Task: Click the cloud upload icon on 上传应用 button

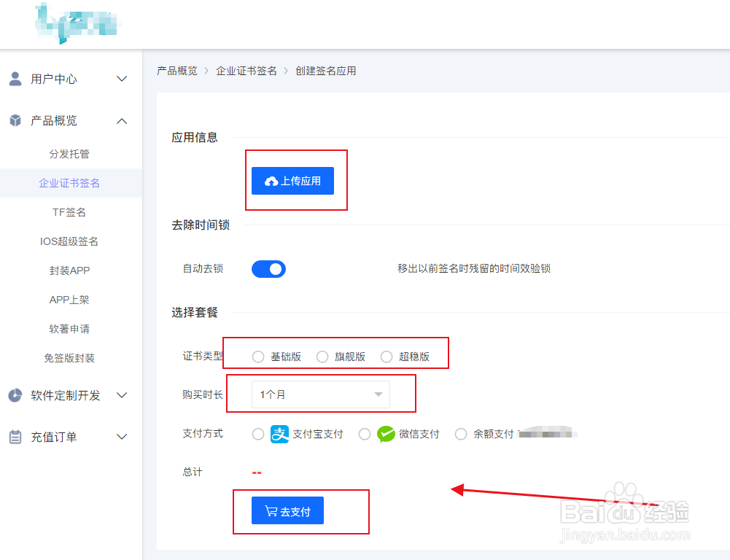Action: tap(269, 180)
